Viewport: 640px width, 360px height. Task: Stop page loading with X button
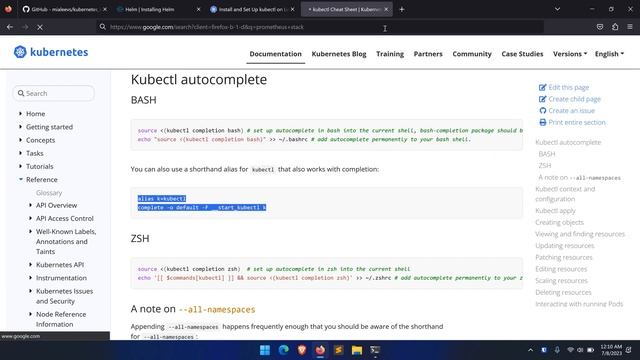tap(40, 27)
